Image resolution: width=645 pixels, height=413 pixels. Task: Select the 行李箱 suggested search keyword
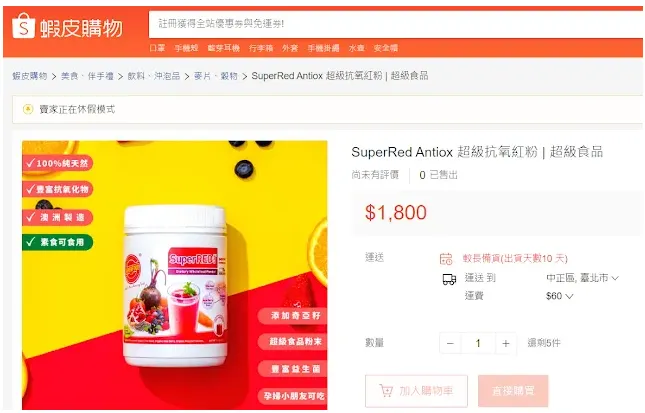(x=261, y=48)
